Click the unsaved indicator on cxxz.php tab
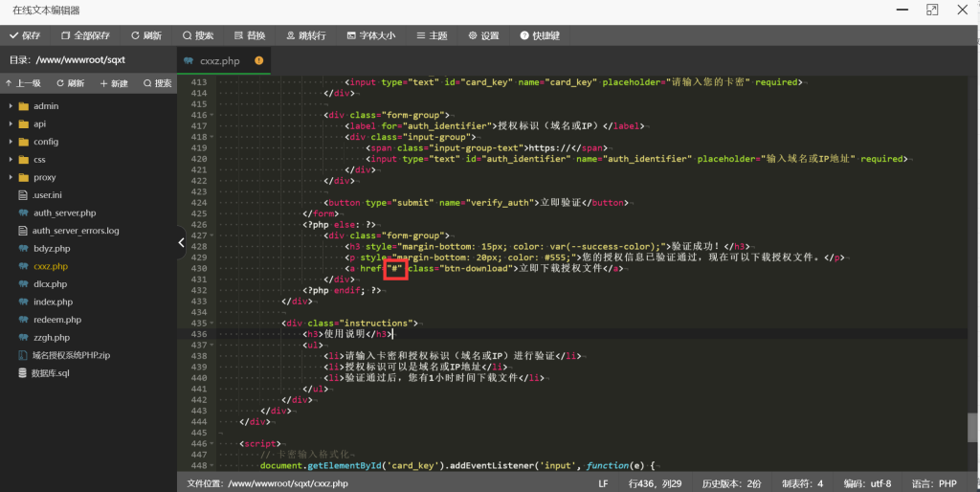This screenshot has width=980, height=492. click(x=258, y=60)
